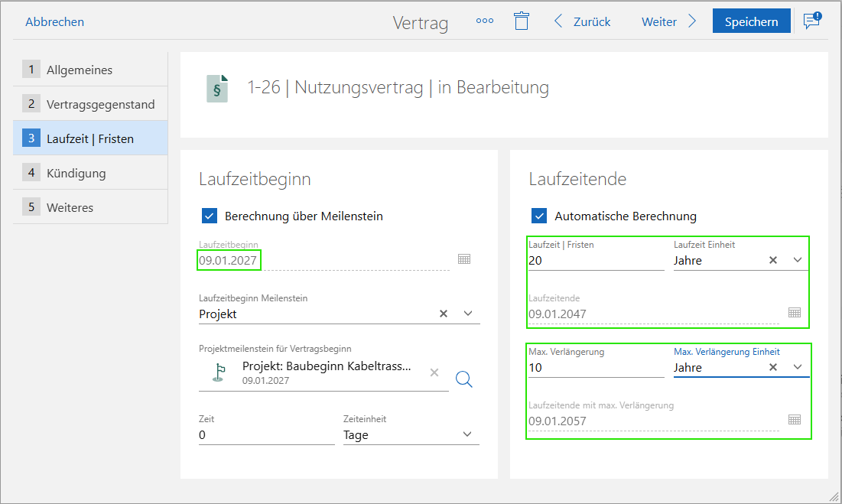This screenshot has width=842, height=504.
Task: Clear the Laufzeitbeginn Meilenstein selection
Action: pyautogui.click(x=444, y=314)
